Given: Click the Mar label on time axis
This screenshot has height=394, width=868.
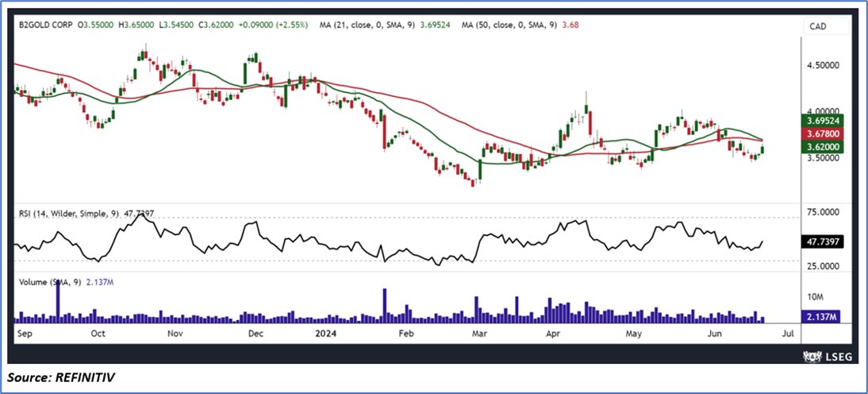Looking at the screenshot, I should (478, 334).
